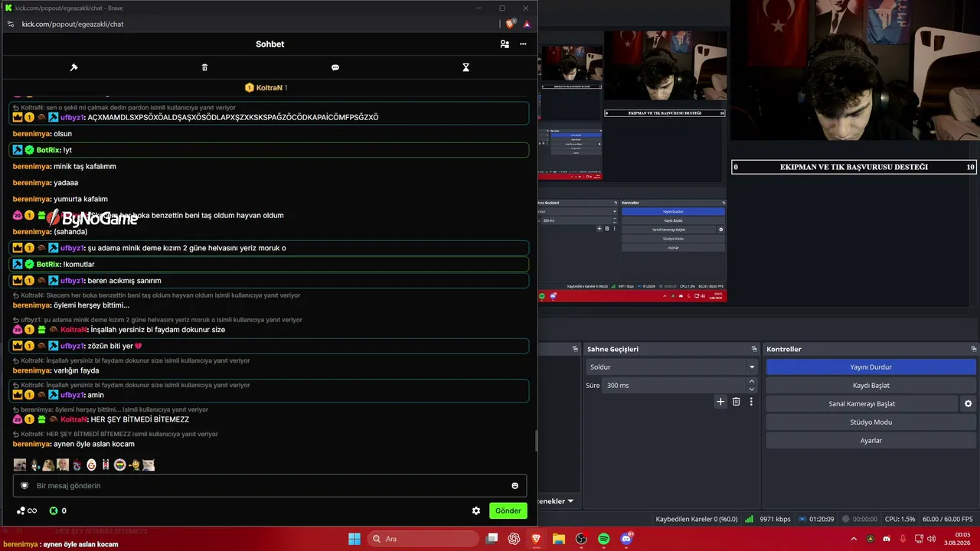Image resolution: width=980 pixels, height=551 pixels.
Task: Click the first cat emote in emote row
Action: pos(20,465)
